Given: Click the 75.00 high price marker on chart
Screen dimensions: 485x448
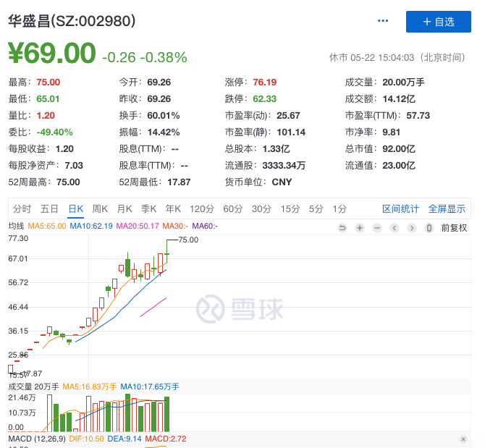Looking at the screenshot, I should point(188,240).
